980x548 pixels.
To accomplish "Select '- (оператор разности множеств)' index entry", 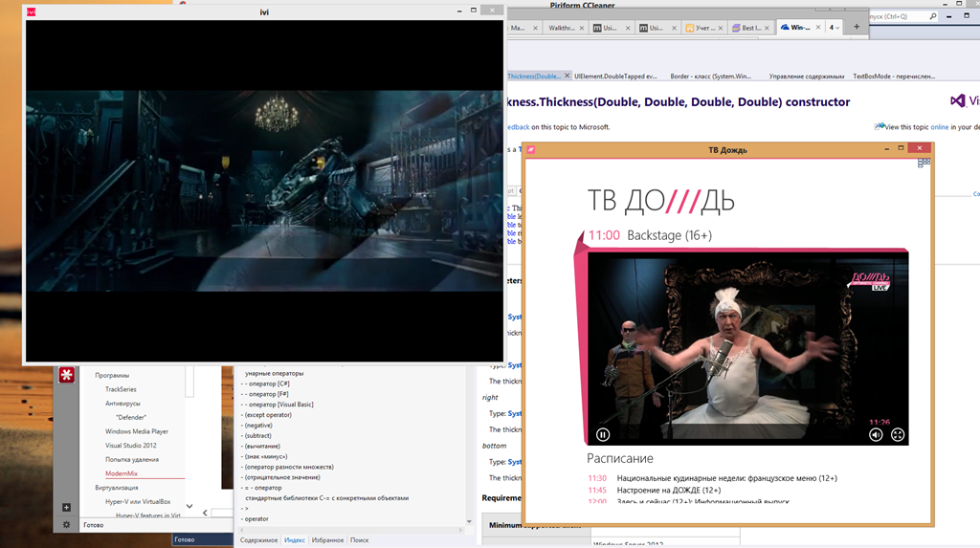I will [287, 467].
